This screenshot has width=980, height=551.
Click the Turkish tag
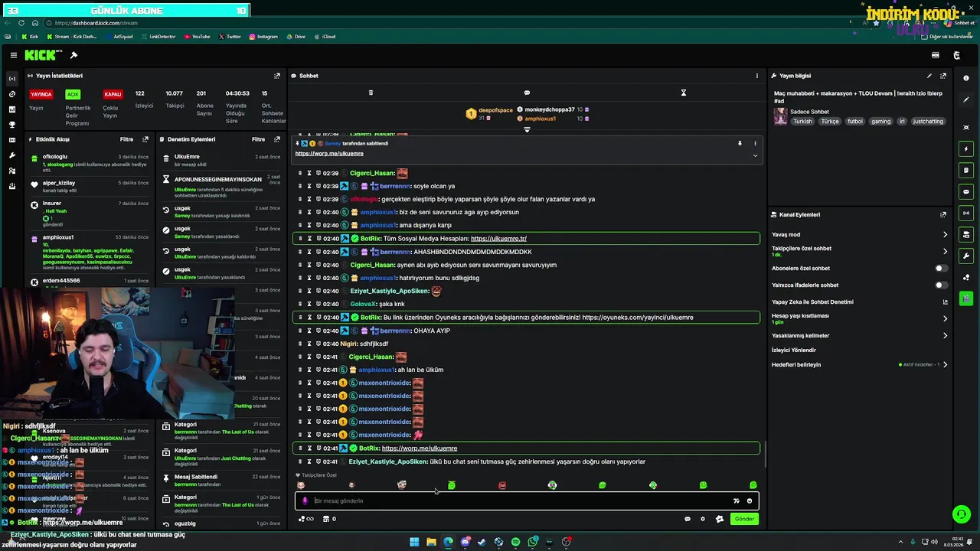[x=802, y=122]
